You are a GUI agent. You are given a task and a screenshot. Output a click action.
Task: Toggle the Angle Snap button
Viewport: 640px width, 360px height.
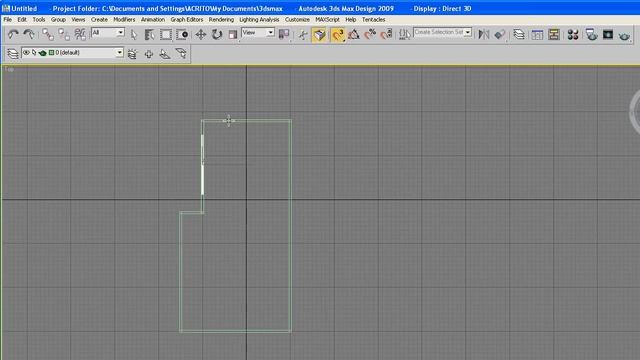(354, 34)
